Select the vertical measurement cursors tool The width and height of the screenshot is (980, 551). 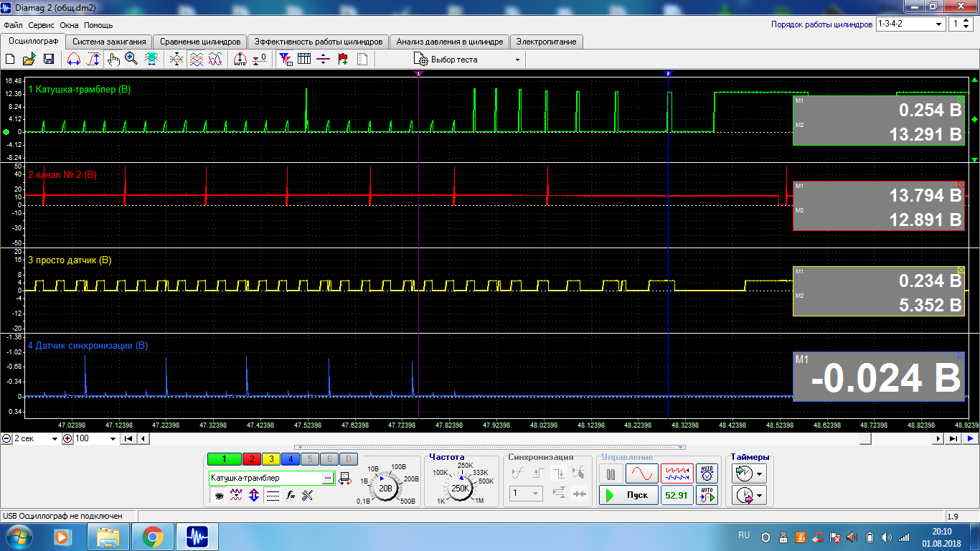coord(93,60)
